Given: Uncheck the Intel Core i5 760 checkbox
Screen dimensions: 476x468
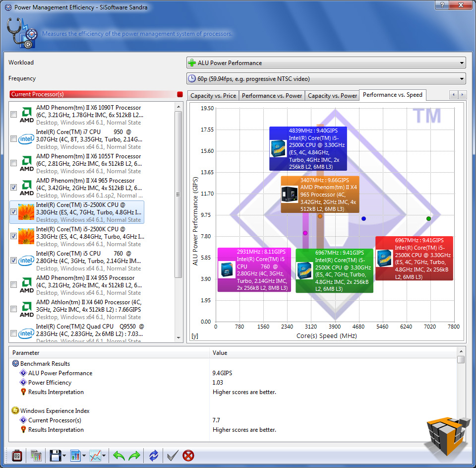Looking at the screenshot, I should click(x=14, y=260).
